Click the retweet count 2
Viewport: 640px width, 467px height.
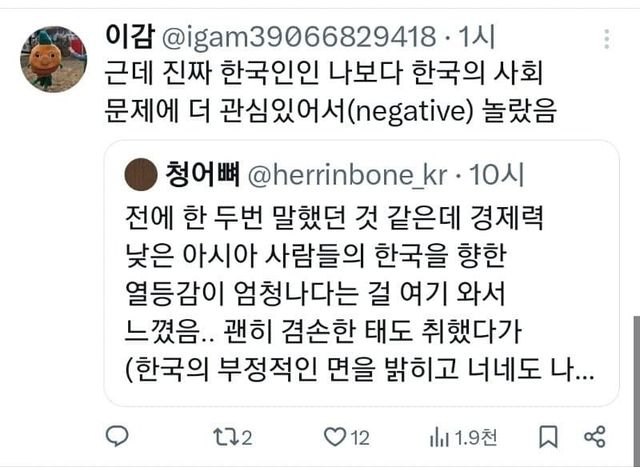[247, 438]
